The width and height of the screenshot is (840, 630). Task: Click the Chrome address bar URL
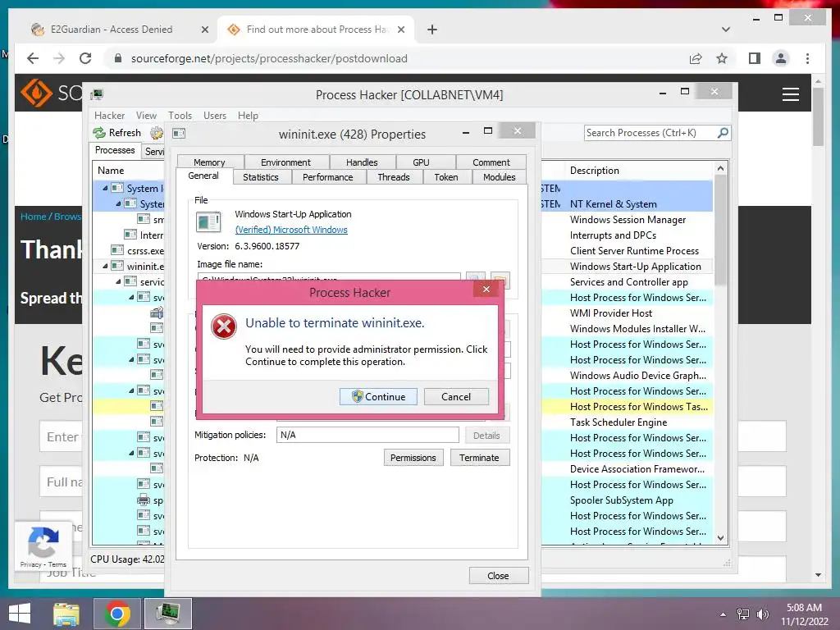(269, 58)
